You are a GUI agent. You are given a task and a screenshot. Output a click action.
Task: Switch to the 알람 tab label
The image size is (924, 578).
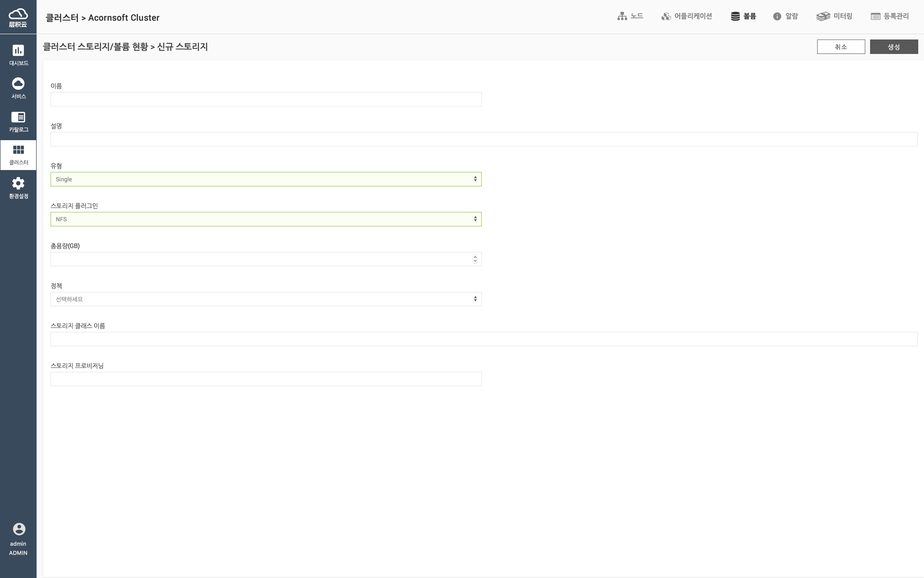(791, 16)
